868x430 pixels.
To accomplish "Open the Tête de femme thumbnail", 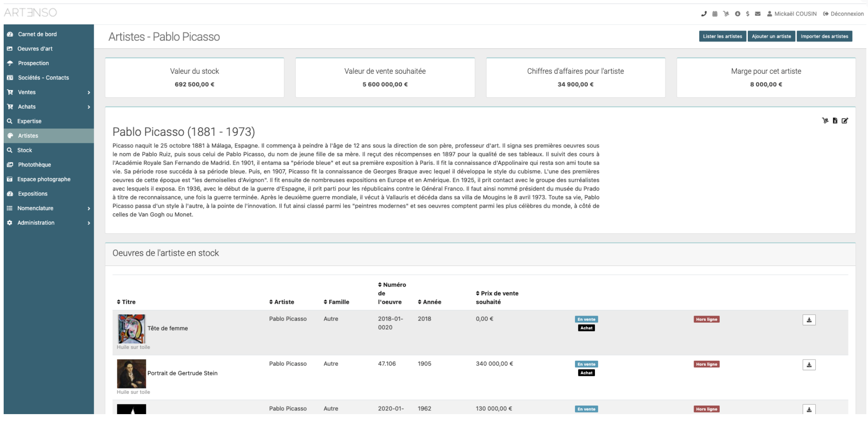I will click(131, 329).
